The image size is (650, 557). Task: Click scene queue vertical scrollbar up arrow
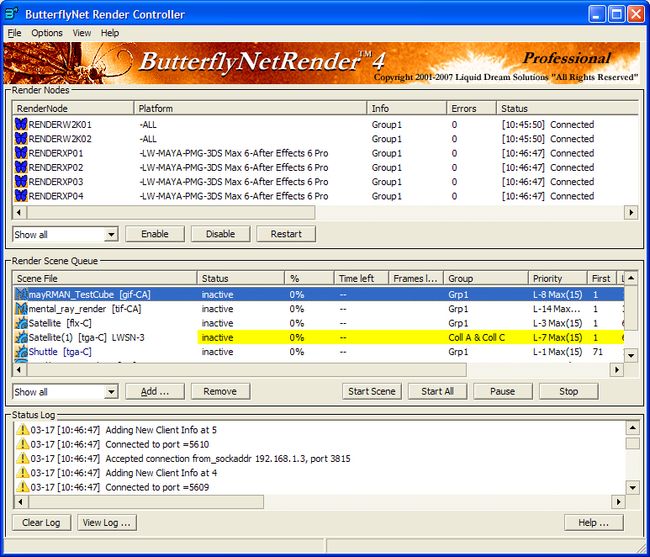coord(631,278)
